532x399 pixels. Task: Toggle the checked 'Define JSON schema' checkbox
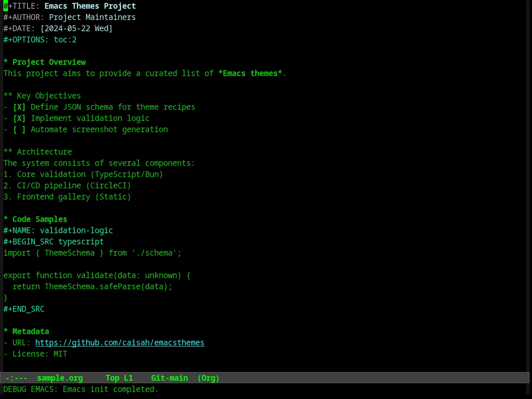(x=19, y=107)
